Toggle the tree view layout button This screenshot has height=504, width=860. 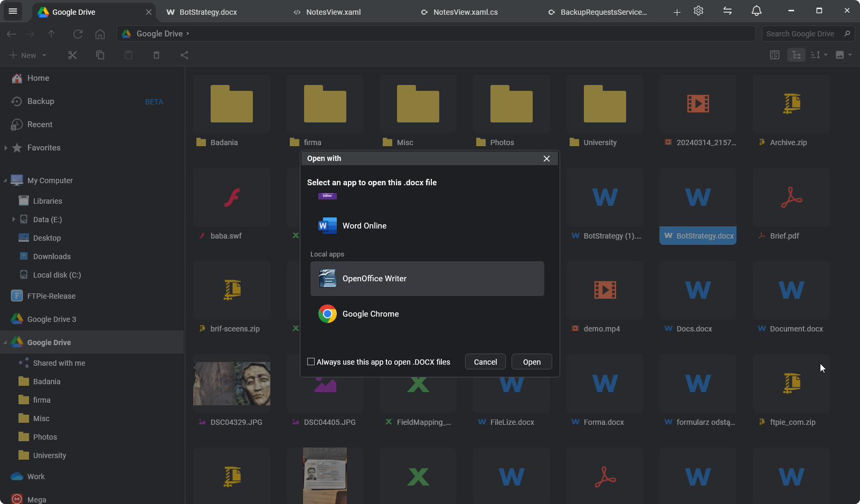[796, 55]
